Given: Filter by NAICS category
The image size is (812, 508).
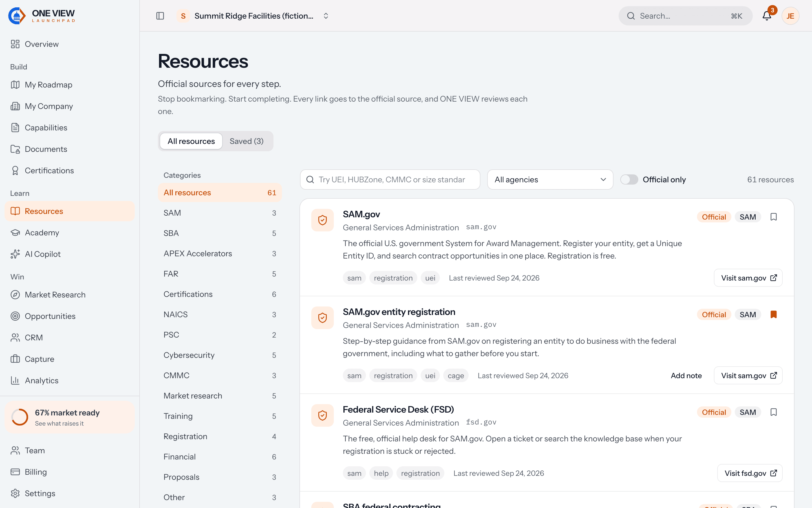Looking at the screenshot, I should click(220, 314).
